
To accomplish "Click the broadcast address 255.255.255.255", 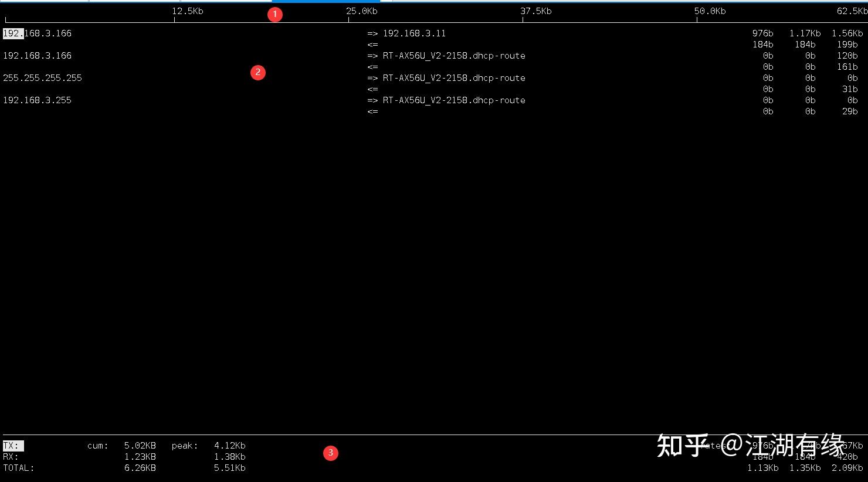I will coord(42,77).
